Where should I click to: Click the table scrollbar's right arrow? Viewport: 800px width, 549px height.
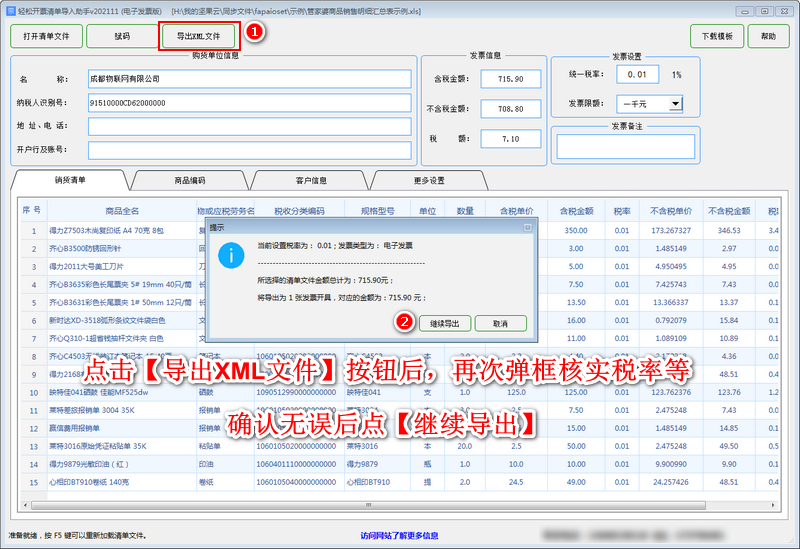coord(773,505)
